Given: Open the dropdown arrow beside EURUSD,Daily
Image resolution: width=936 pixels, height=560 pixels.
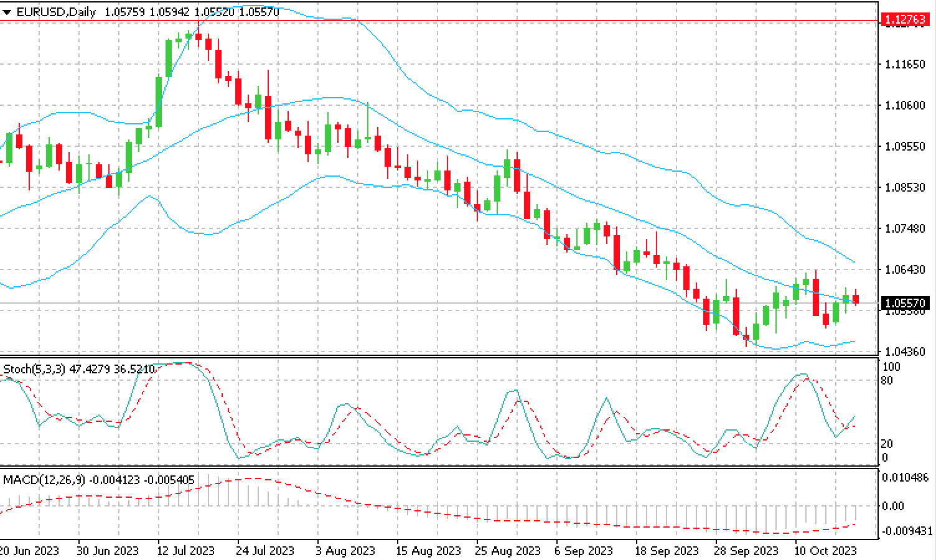Looking at the screenshot, I should pos(7,12).
